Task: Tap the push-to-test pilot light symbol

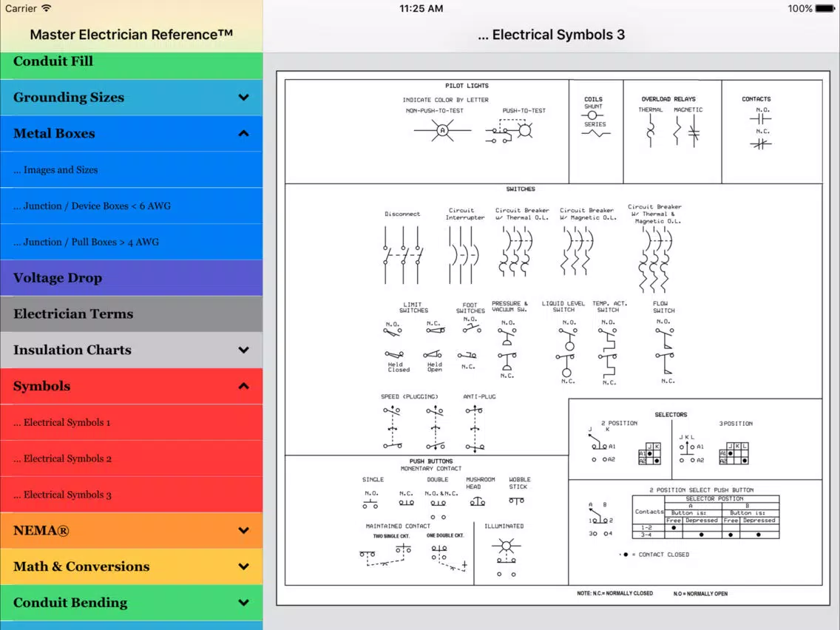Action: click(x=509, y=132)
